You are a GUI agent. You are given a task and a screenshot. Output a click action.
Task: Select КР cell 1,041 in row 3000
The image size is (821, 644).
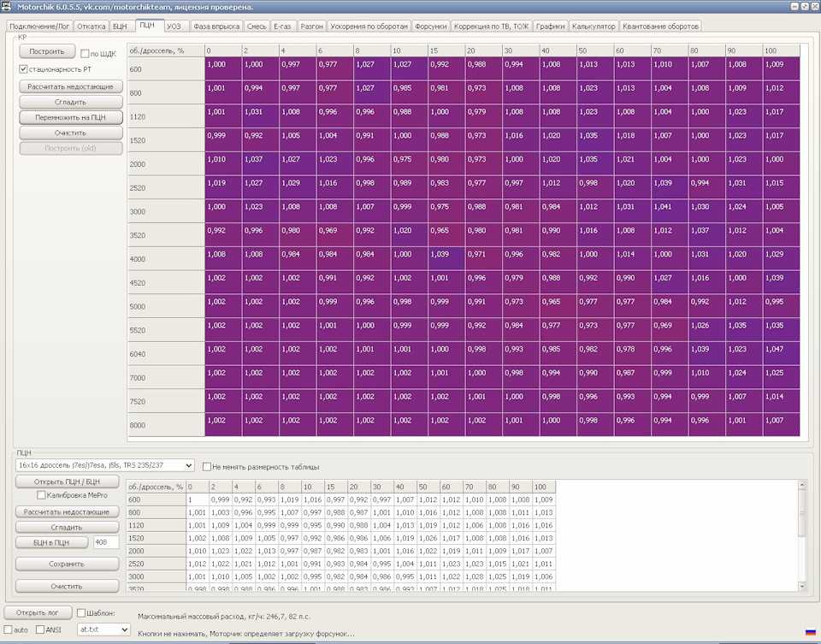click(669, 211)
